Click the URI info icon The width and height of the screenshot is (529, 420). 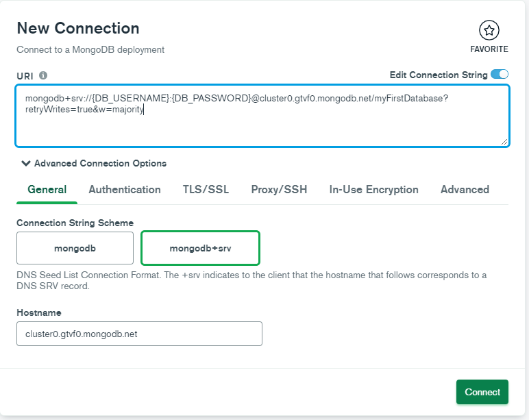pyautogui.click(x=43, y=75)
